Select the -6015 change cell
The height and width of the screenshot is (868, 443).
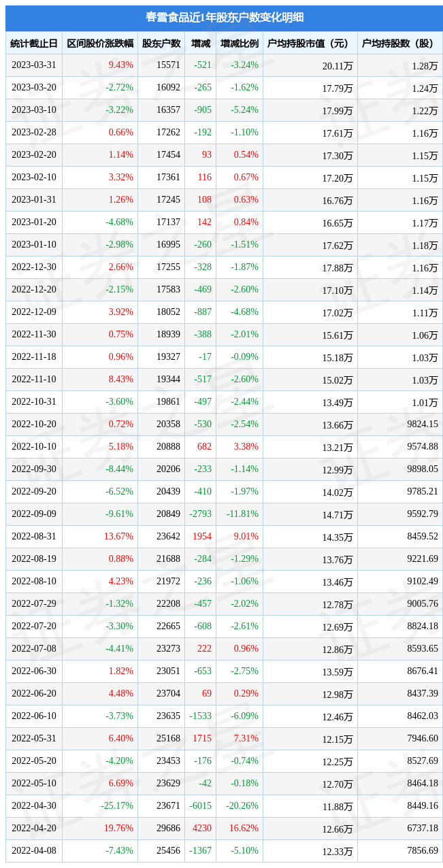[200, 806]
